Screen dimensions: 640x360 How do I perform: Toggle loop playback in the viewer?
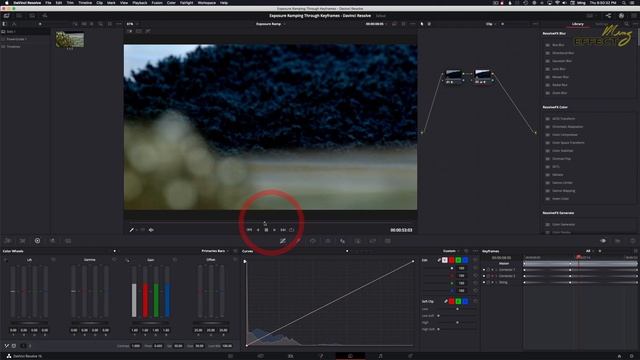291,230
